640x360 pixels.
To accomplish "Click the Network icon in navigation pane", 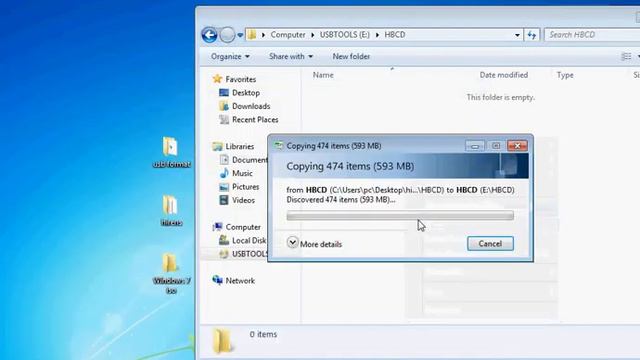I will (218, 280).
